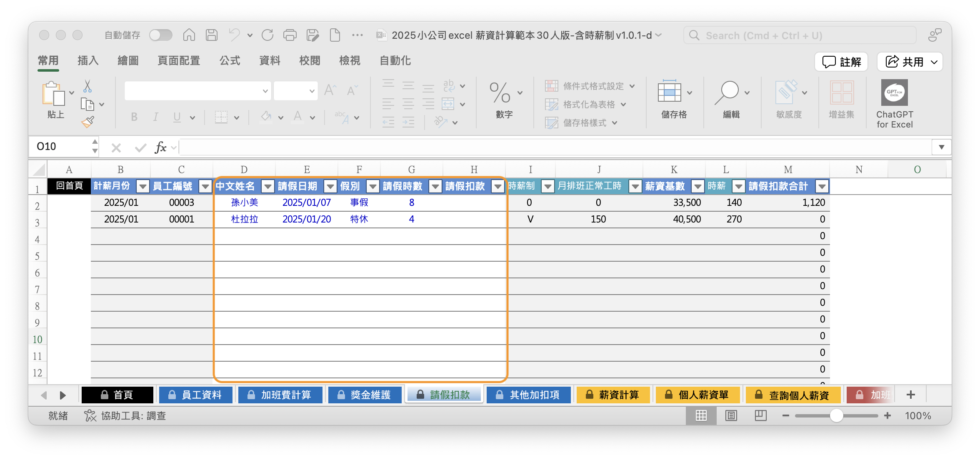This screenshot has height=460, width=980.
Task: Expand the formula bar arrow
Action: (941, 147)
